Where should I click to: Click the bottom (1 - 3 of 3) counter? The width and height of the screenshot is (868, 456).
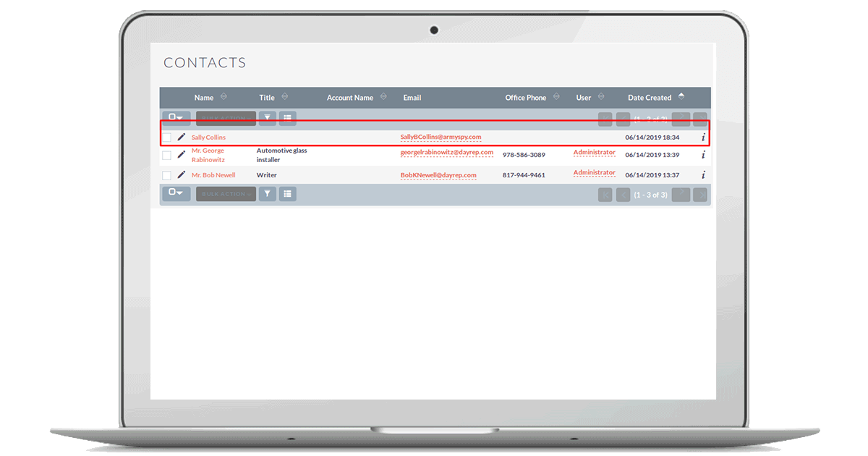650,195
